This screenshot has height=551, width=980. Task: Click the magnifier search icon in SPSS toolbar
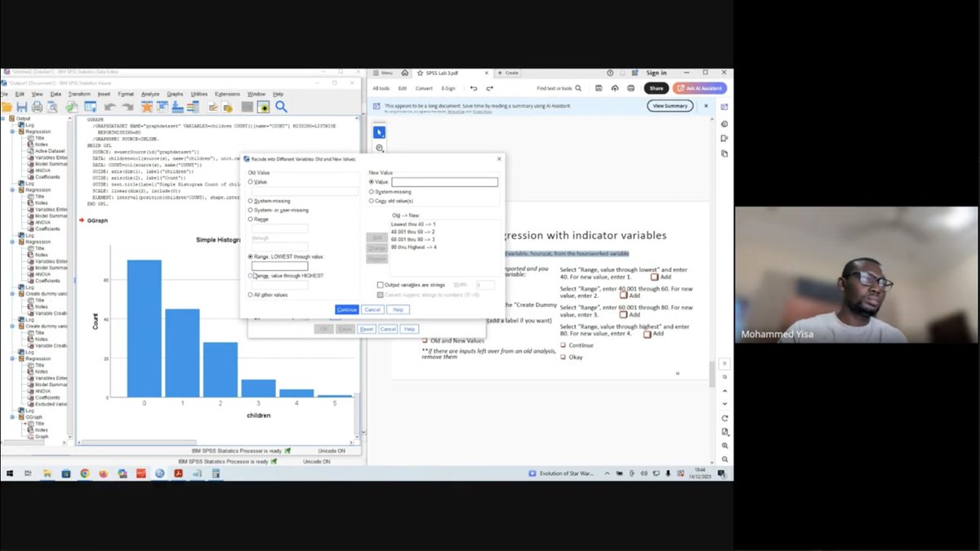tap(281, 106)
